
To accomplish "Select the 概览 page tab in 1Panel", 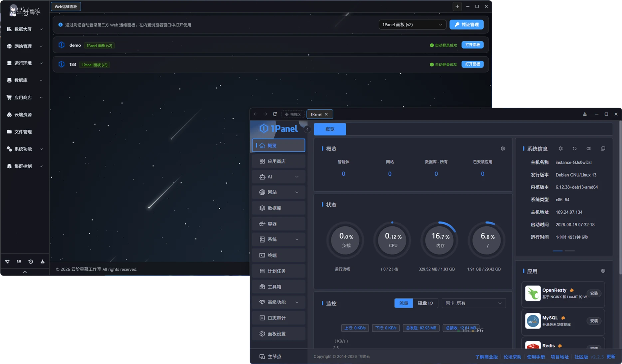I will [x=330, y=129].
